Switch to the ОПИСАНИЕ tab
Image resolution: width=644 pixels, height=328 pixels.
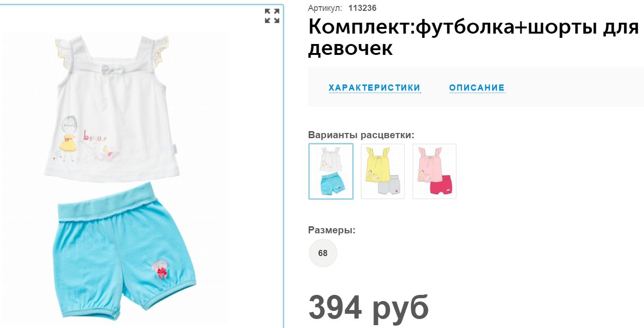pyautogui.click(x=477, y=88)
